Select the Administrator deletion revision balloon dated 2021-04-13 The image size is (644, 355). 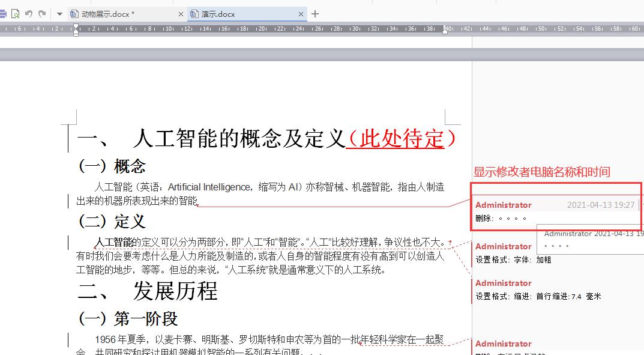555,211
